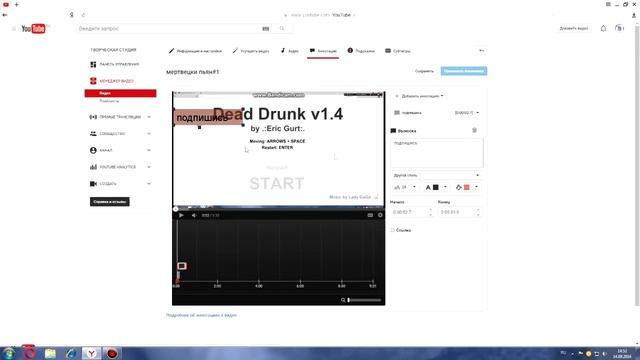The image size is (640, 360).
Task: Select the Аннотации tab
Action: coord(323,51)
